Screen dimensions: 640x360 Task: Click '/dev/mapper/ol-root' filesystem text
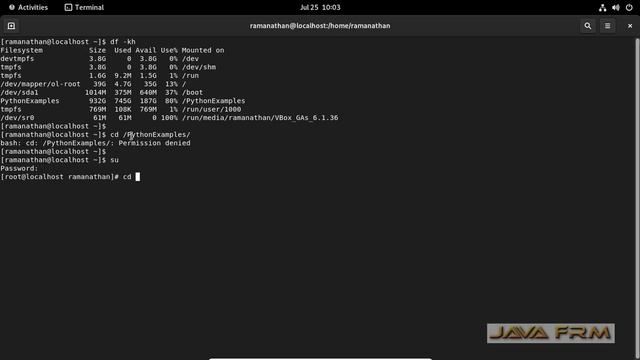point(40,84)
